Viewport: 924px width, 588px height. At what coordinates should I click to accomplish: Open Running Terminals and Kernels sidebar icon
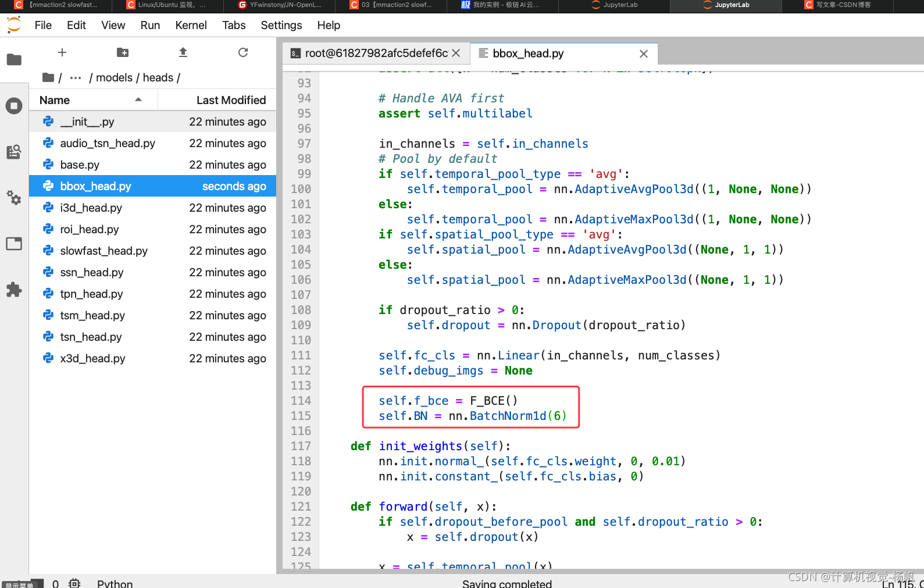(14, 106)
